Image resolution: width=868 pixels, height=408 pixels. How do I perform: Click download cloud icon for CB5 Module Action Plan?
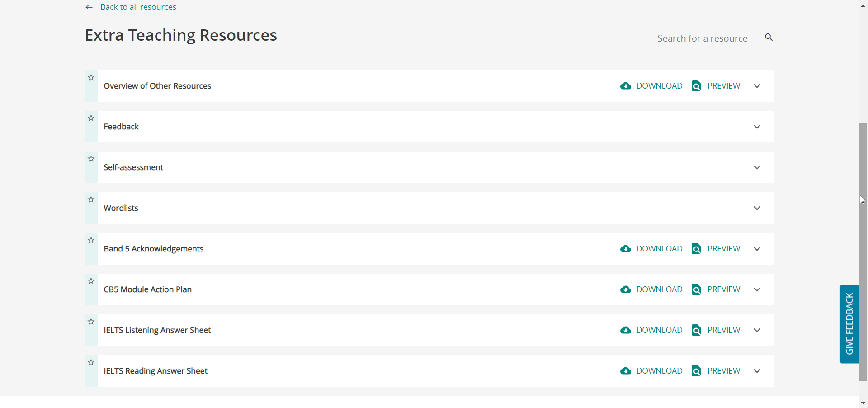coord(626,289)
